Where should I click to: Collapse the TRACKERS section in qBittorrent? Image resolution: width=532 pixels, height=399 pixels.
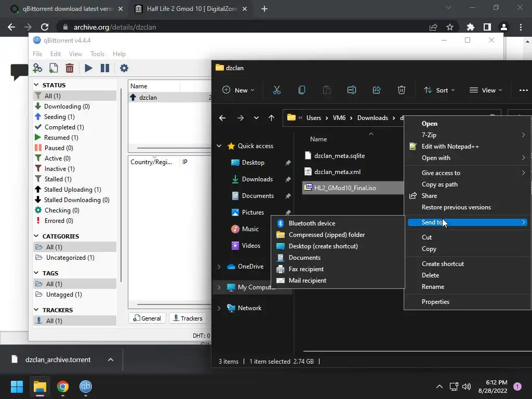[x=36, y=310]
